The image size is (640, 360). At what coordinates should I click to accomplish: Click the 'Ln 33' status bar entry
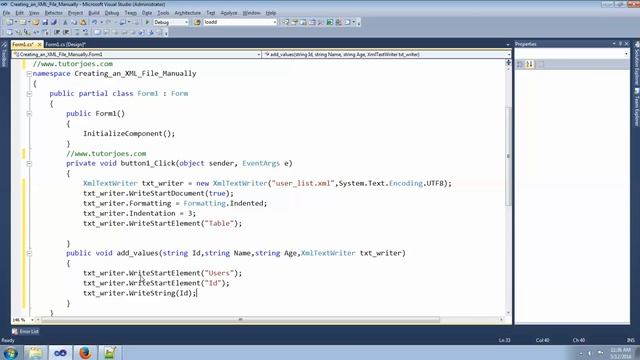[504, 340]
